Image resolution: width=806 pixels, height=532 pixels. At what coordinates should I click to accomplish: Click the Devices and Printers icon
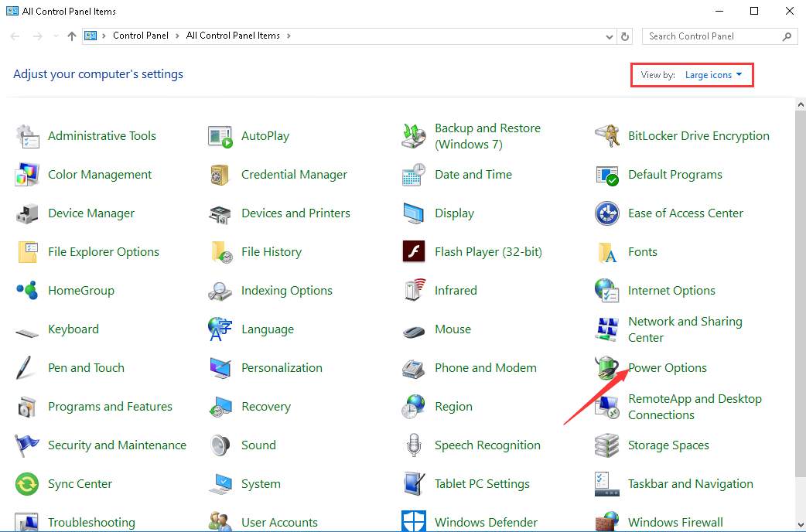(220, 214)
